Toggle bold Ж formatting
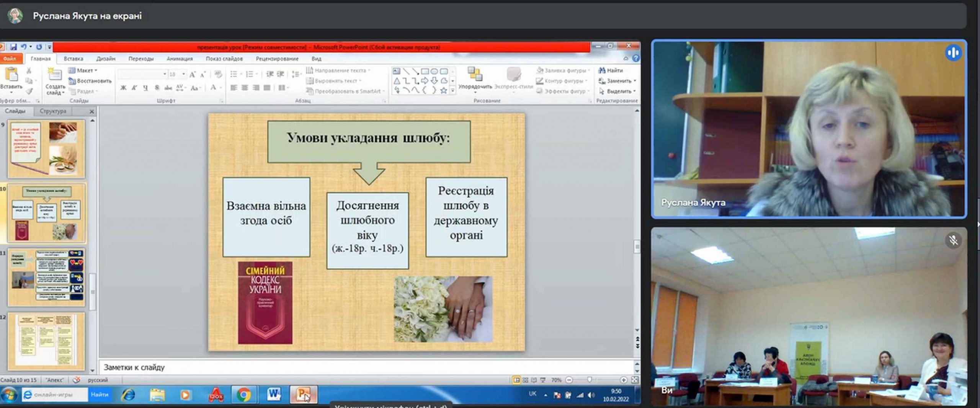 coord(123,88)
